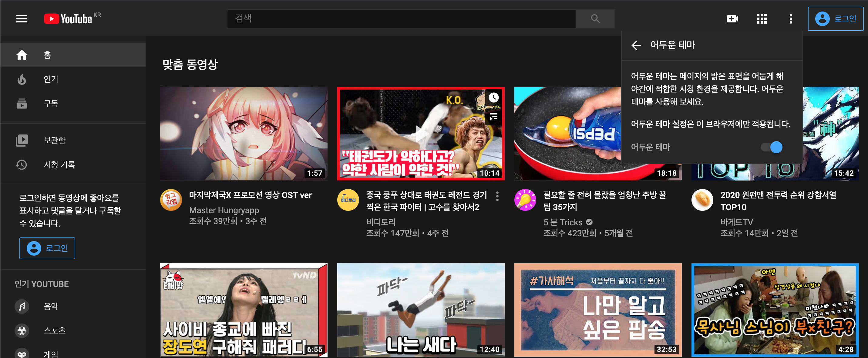Open video title 마지막제국X 프로모션 영상 OST ver
Image resolution: width=868 pixels, height=358 pixels.
[x=250, y=195]
